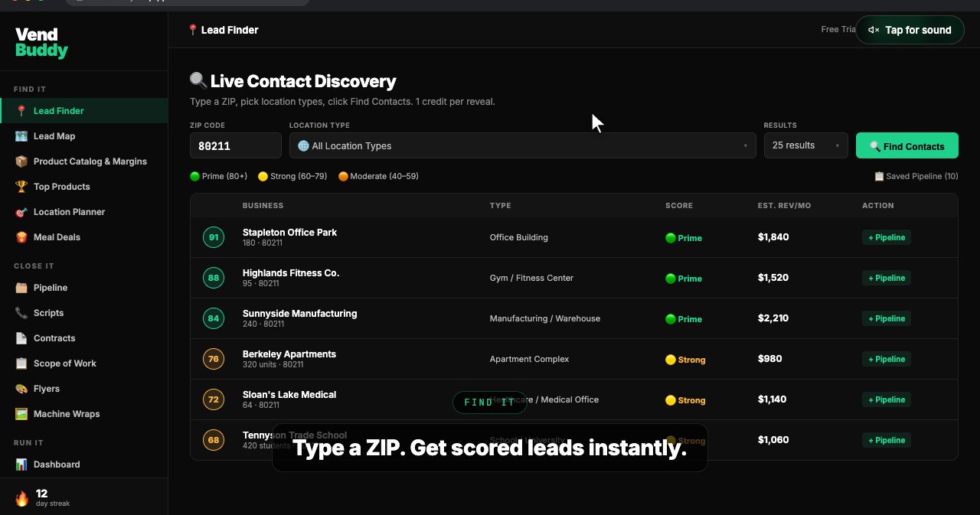Click Gym / Fitness Center type cell
Image resolution: width=980 pixels, height=515 pixels.
pos(531,278)
